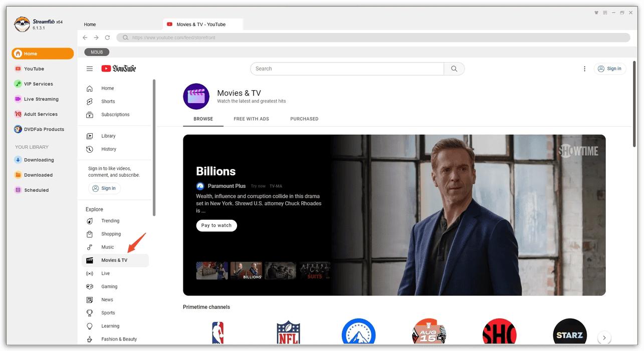The height and width of the screenshot is (351, 644).
Task: Focus the YouTube search input field
Action: (347, 69)
